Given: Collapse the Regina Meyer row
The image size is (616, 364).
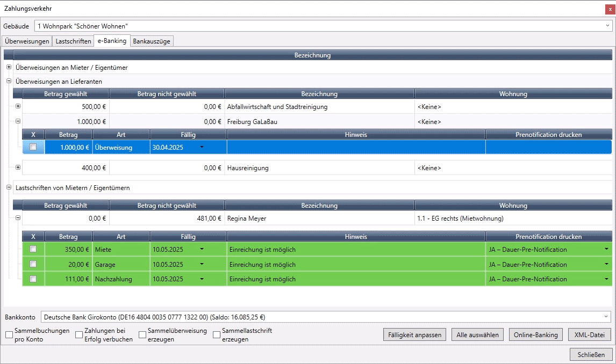Looking at the screenshot, I should coord(18,217).
